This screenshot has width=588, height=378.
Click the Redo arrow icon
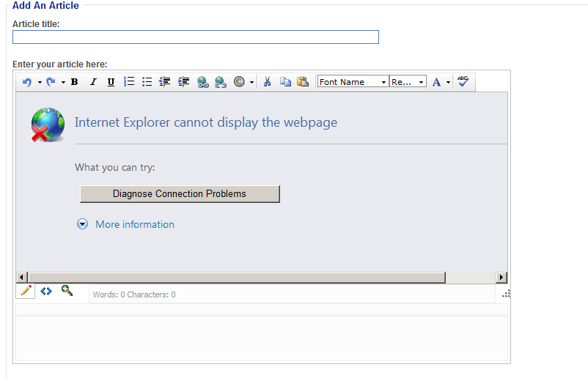click(x=51, y=82)
